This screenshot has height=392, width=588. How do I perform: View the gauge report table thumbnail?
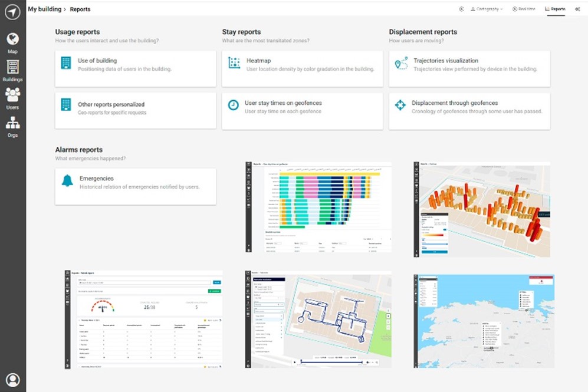pos(143,319)
